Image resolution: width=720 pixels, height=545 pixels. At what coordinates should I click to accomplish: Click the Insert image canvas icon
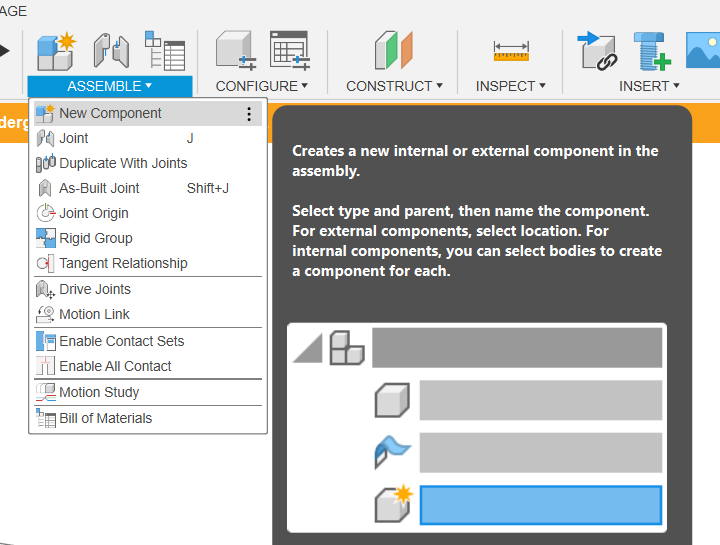pyautogui.click(x=703, y=51)
